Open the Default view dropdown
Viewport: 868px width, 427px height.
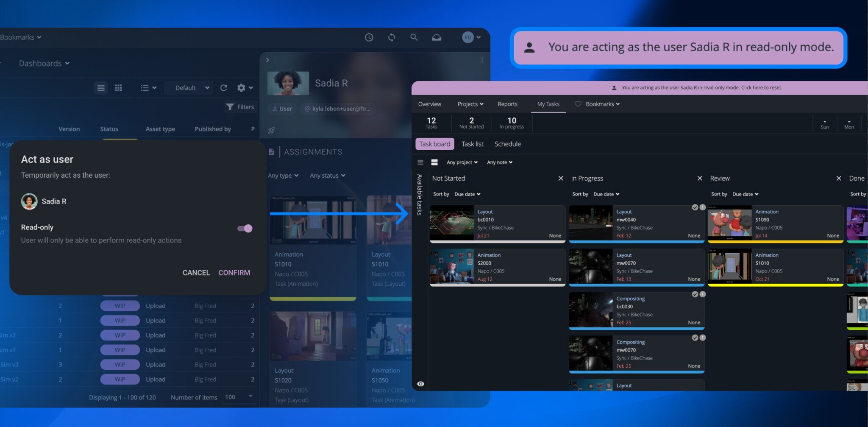[x=189, y=88]
